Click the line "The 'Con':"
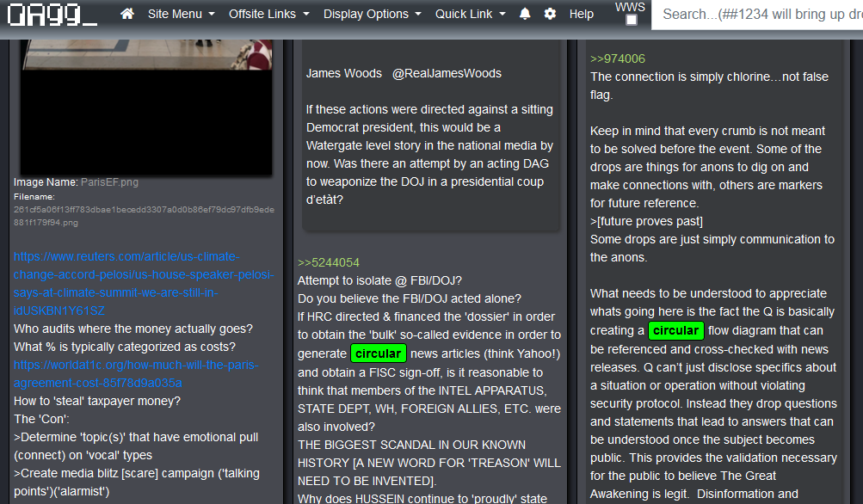 pyautogui.click(x=41, y=419)
